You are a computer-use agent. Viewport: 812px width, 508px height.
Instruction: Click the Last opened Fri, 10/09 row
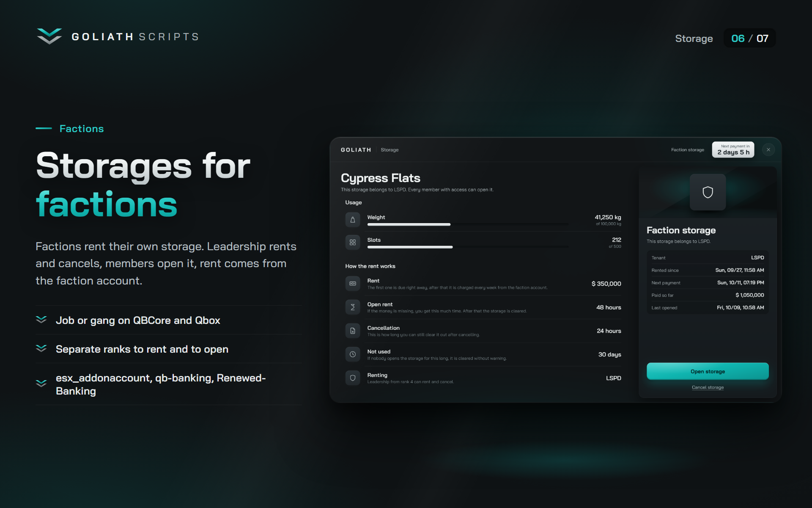click(708, 308)
